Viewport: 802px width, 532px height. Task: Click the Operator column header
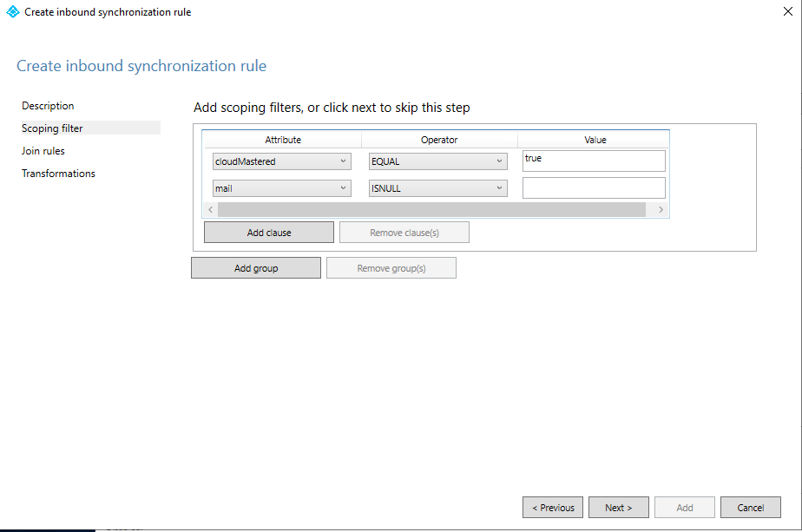439,140
